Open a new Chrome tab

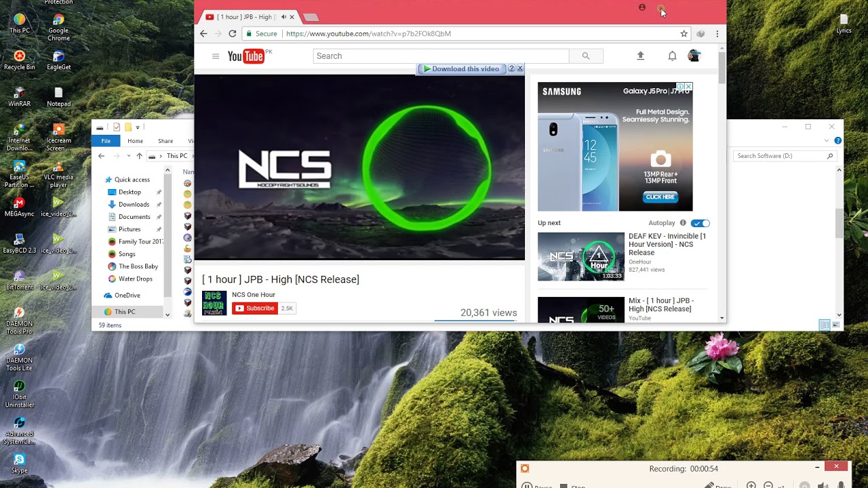point(311,17)
